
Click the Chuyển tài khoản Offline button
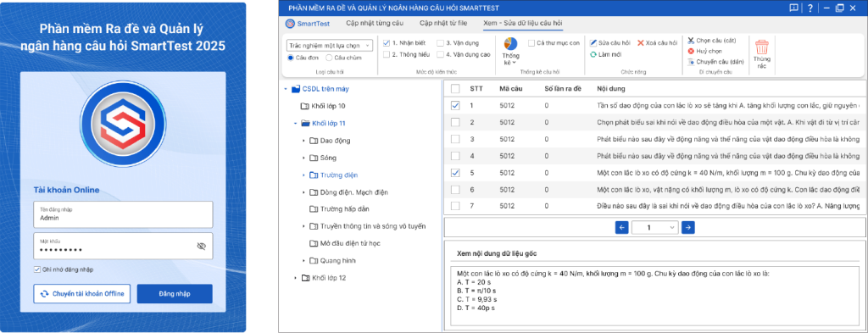click(x=82, y=294)
